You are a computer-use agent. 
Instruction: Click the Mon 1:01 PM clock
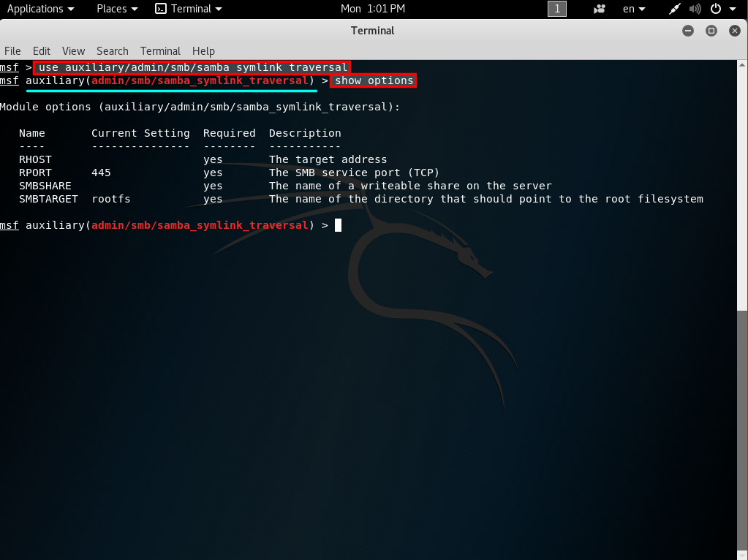point(373,9)
